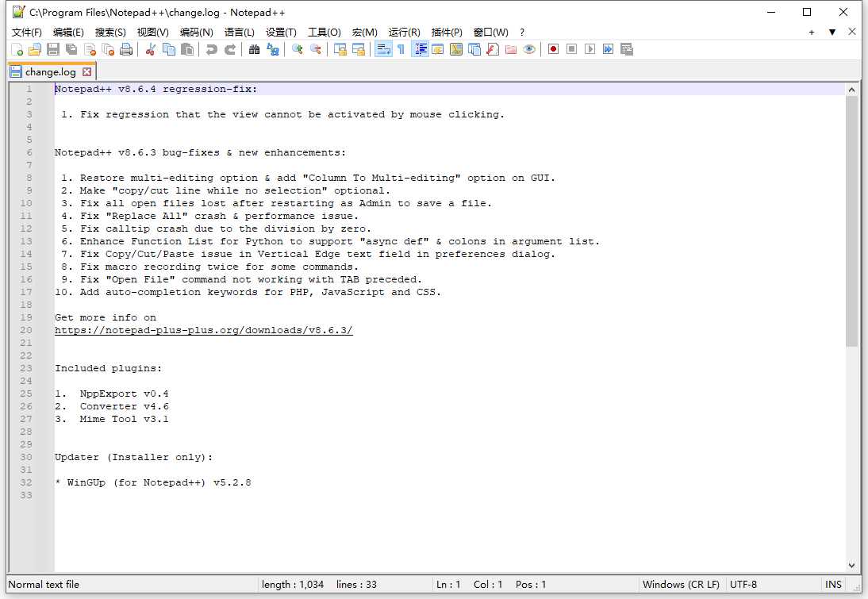
Task: Click "length : 1,034" in status bar
Action: tap(292, 584)
